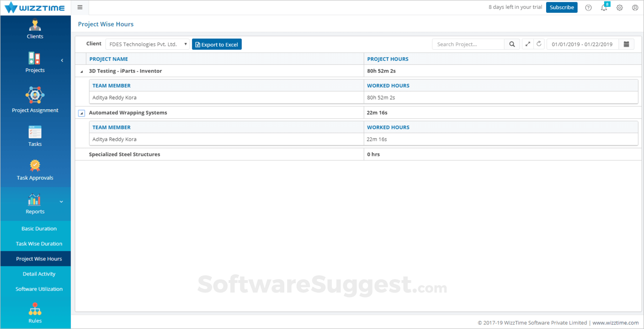Open the www.wizztime.com footer link
The image size is (644, 329).
[616, 323]
